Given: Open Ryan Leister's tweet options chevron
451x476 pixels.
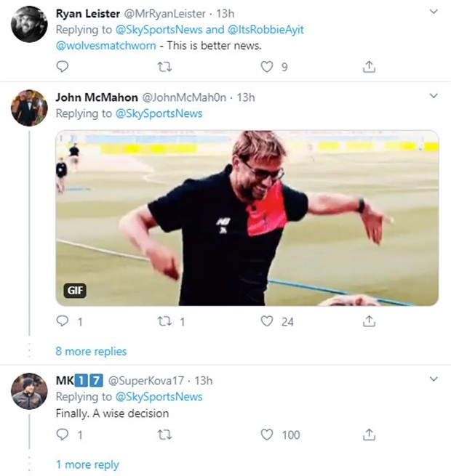Looking at the screenshot, I should point(434,12).
